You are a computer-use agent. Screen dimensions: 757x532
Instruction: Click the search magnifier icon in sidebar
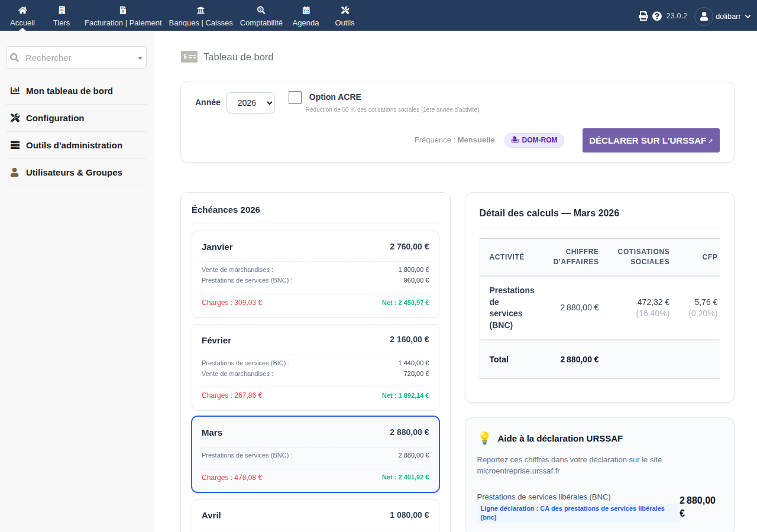point(15,57)
